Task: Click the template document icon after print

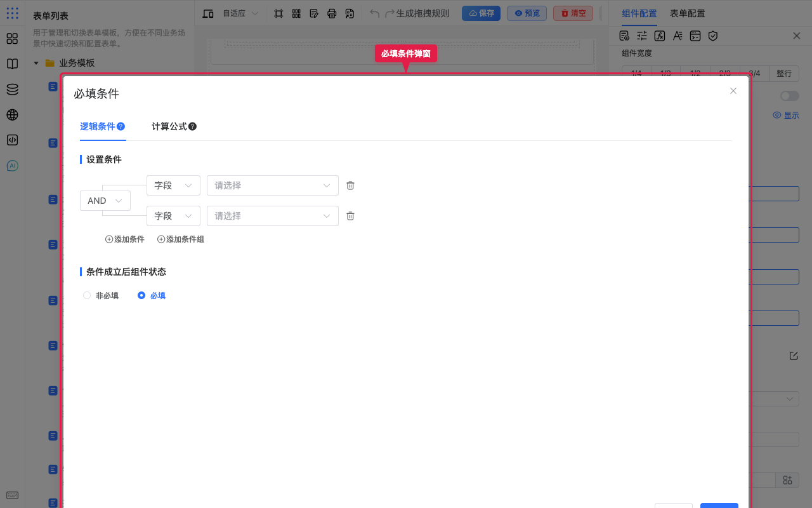Action: pos(350,13)
